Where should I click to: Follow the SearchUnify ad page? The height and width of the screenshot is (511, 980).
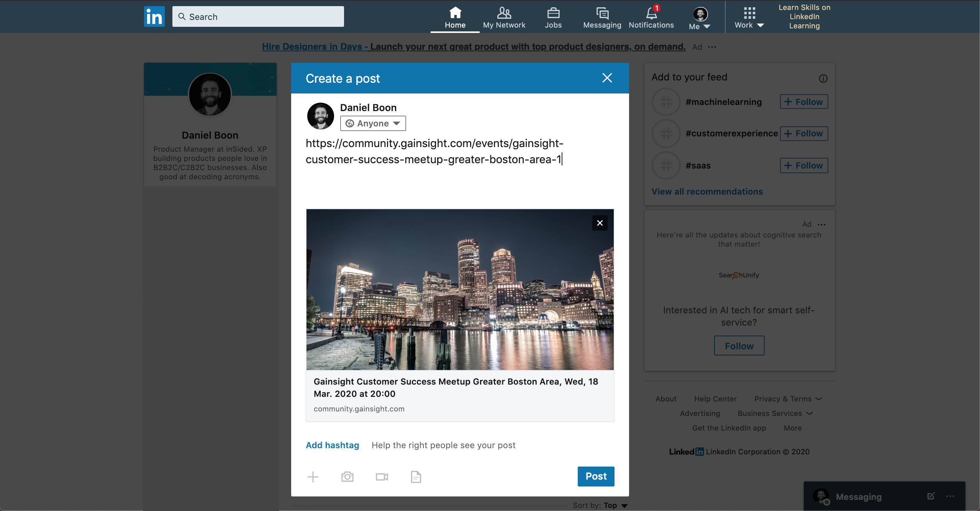[x=739, y=346]
